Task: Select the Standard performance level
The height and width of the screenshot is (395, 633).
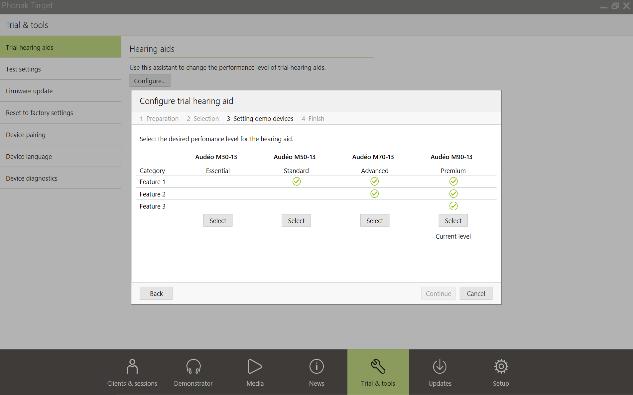Action: pyautogui.click(x=296, y=221)
